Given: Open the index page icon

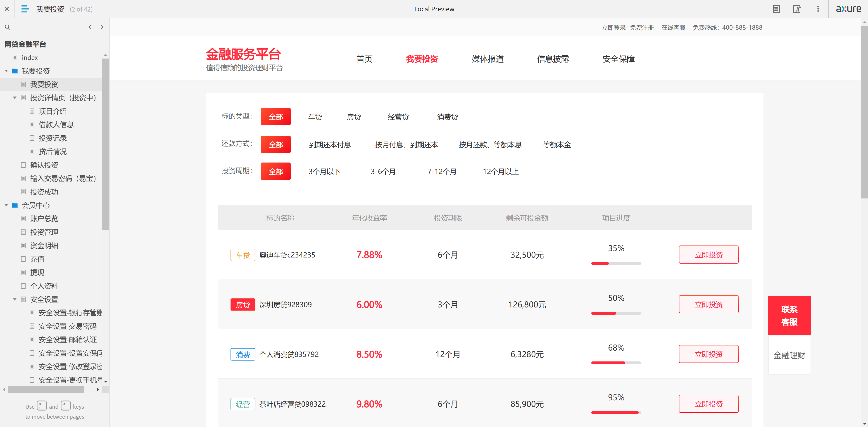Looking at the screenshot, I should click(15, 58).
